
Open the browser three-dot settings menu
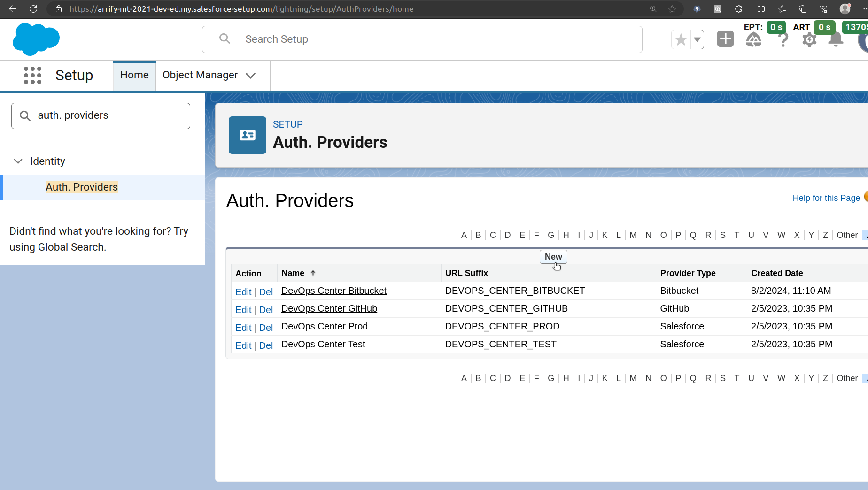[x=863, y=9]
